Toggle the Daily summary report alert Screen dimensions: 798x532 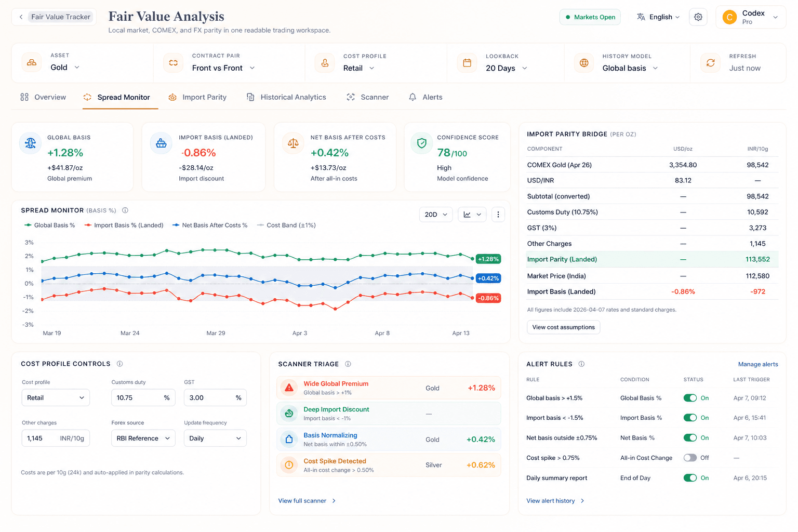[690, 478]
